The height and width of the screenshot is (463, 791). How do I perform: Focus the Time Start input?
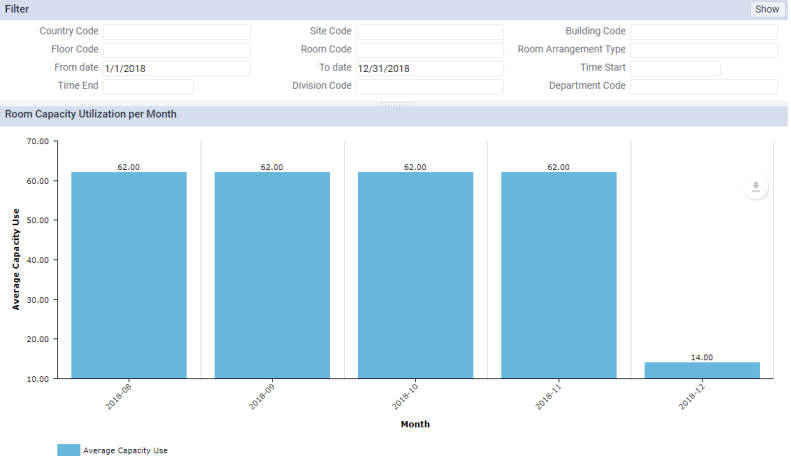point(675,68)
